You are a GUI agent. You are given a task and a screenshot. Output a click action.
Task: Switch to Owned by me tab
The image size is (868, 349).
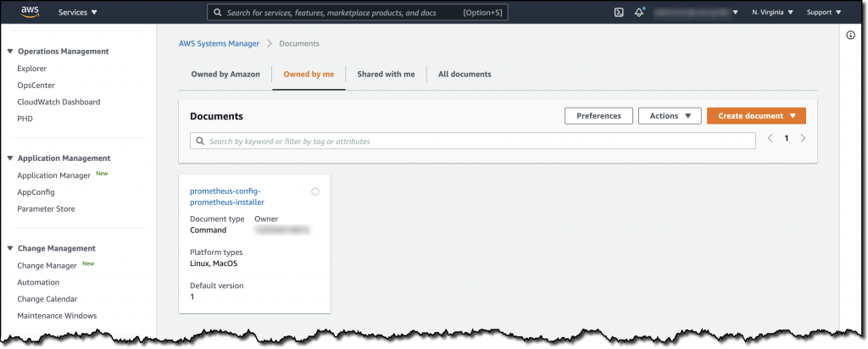click(x=309, y=74)
